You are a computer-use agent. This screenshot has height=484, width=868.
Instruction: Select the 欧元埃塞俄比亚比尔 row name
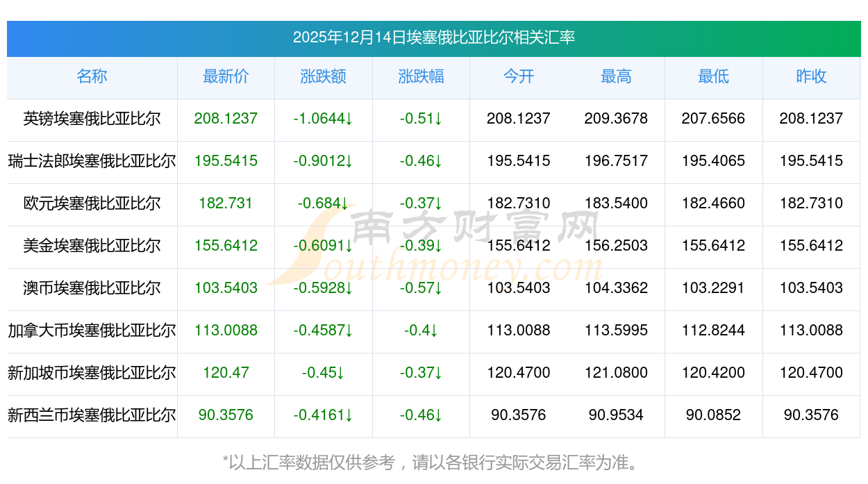click(x=92, y=203)
